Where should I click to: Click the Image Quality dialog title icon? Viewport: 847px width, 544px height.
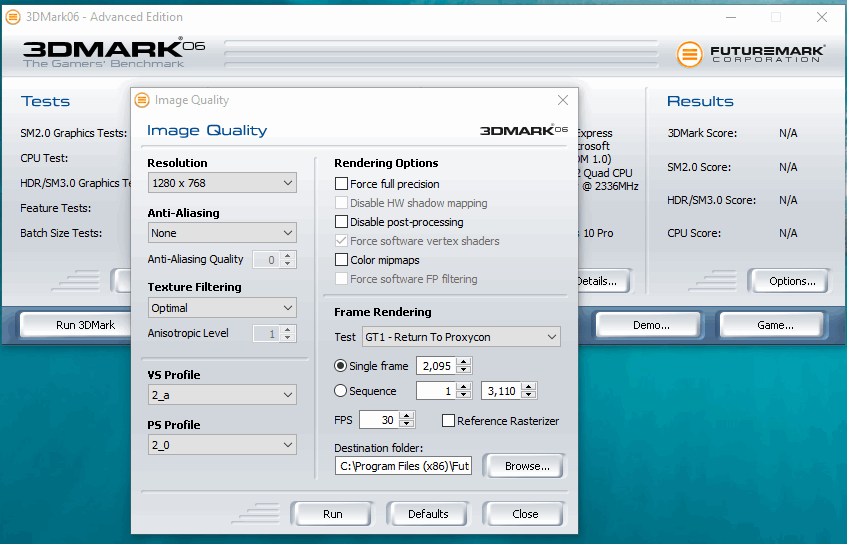coord(142,100)
